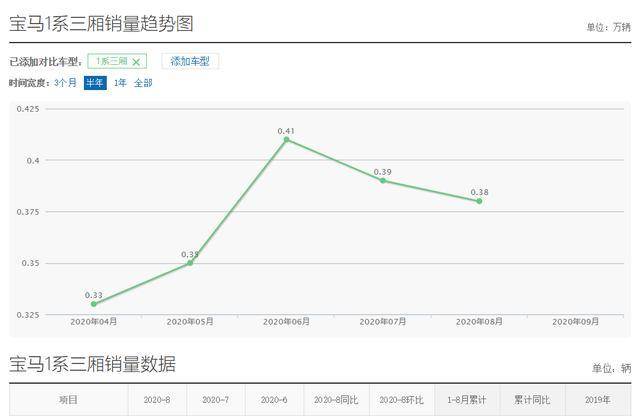Screen dimensions: 640x416
Task: Click the 2020年07月 axis label
Action: [x=382, y=322]
